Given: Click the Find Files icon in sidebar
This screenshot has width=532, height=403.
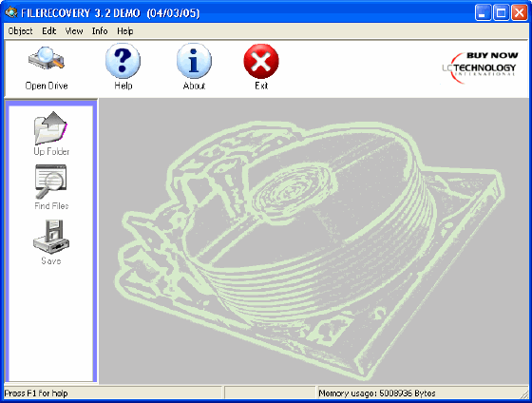Looking at the screenshot, I should coord(51,182).
